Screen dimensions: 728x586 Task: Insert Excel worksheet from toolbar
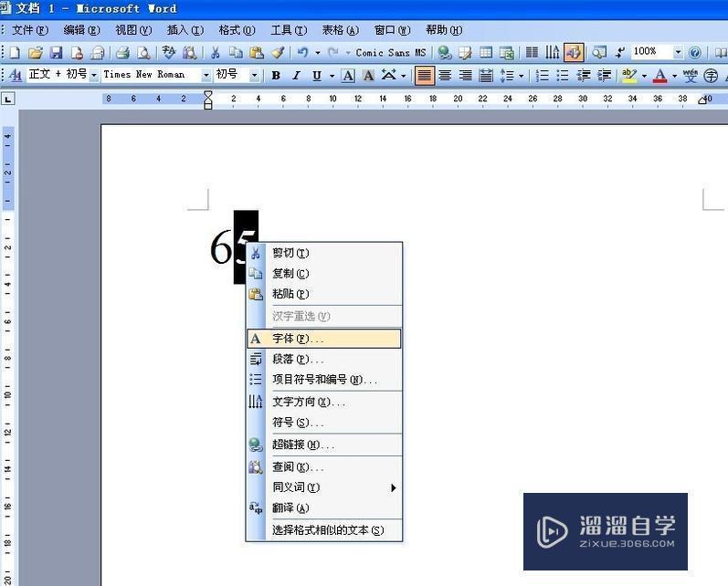(x=507, y=52)
